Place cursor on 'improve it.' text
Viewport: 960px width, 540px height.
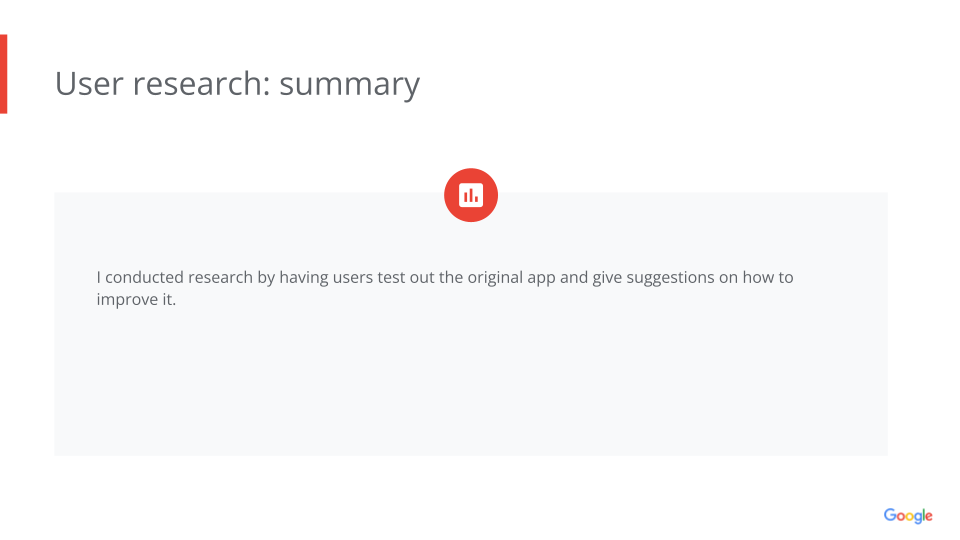pos(136,299)
